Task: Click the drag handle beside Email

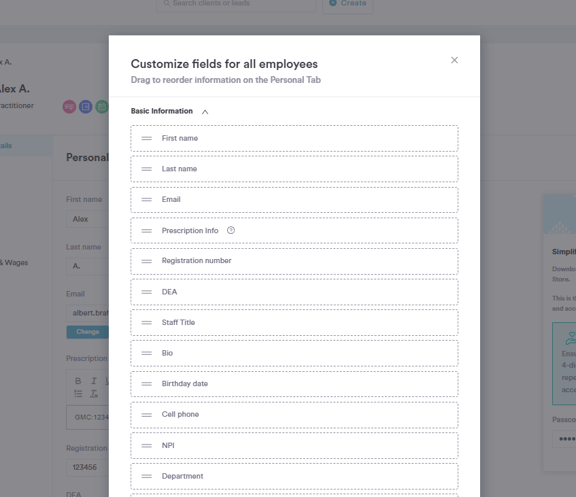Action: (147, 199)
